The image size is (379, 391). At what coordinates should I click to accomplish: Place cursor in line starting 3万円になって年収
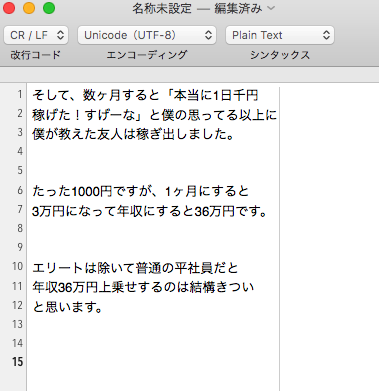coord(150,211)
